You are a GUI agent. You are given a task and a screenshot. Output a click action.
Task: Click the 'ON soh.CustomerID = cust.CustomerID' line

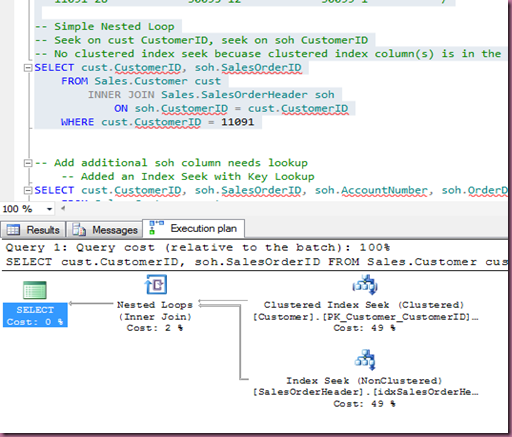pos(231,108)
